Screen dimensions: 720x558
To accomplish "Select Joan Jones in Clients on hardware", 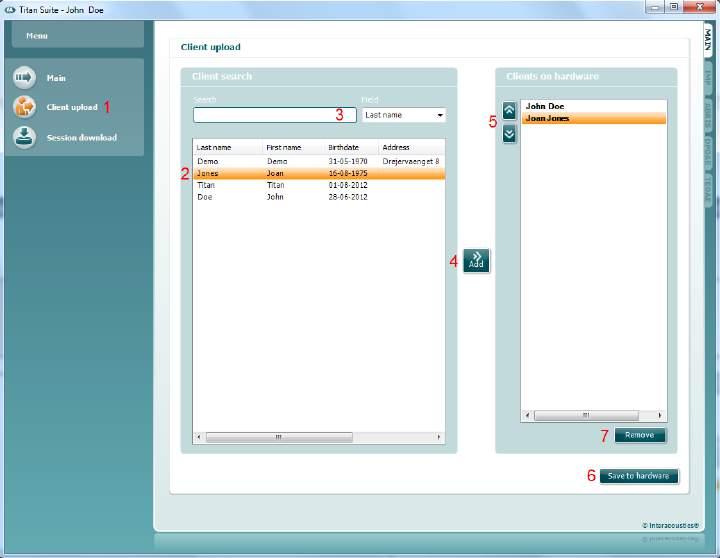I will click(593, 118).
